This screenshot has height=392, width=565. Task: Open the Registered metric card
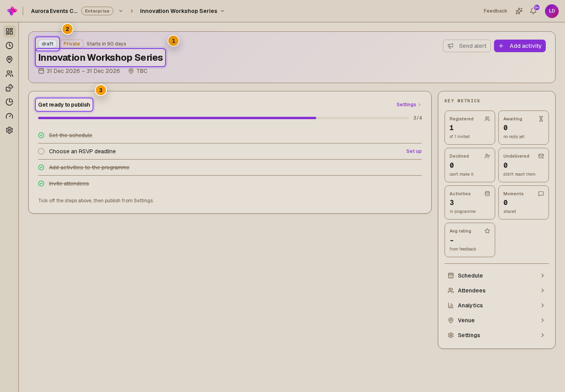[470, 127]
